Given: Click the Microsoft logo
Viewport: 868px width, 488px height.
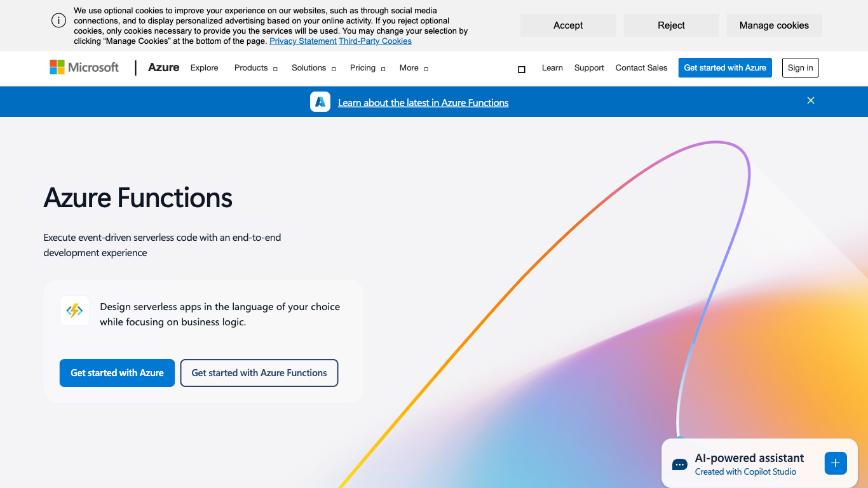Looking at the screenshot, I should click(x=85, y=67).
